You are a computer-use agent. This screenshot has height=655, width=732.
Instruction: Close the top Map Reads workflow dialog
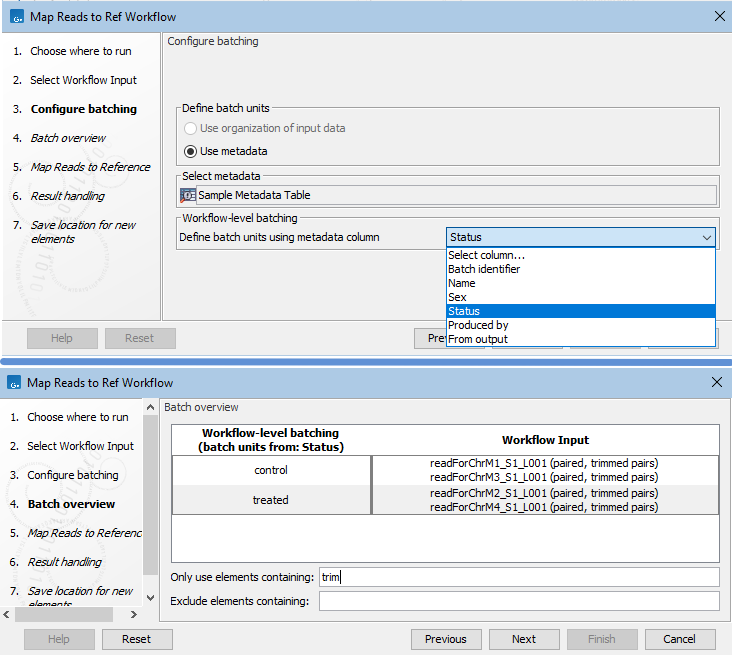coord(719,16)
